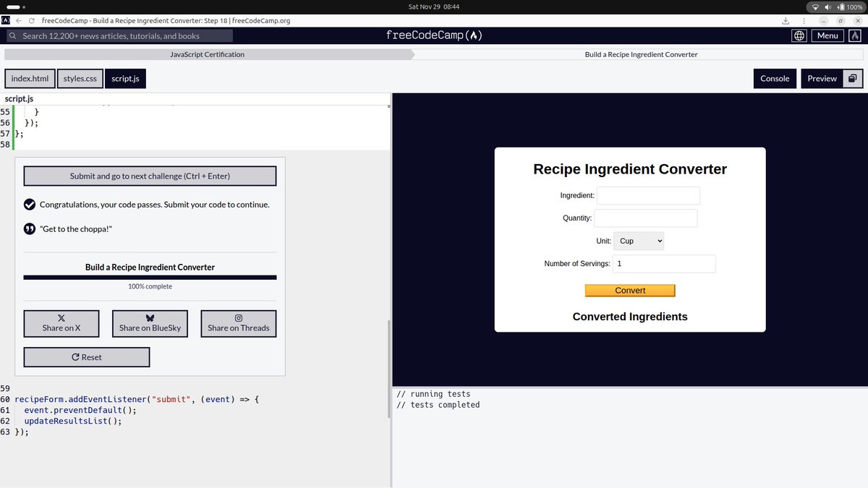Click the 100% complete progress bar
The height and width of the screenshot is (488, 868).
tap(150, 277)
